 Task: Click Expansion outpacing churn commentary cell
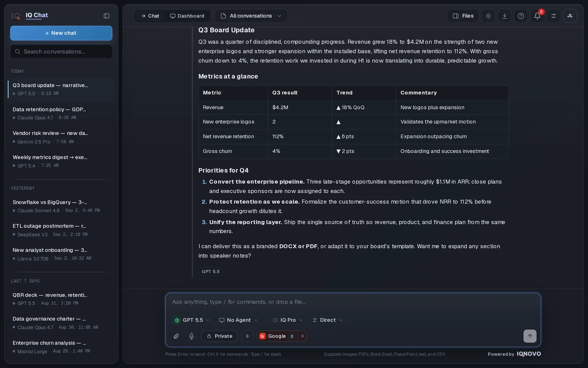pos(452,136)
